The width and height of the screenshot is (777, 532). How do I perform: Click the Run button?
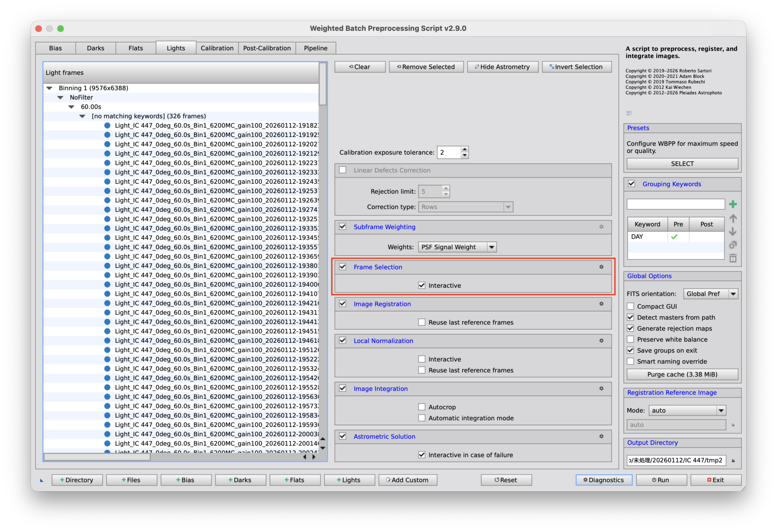661,480
